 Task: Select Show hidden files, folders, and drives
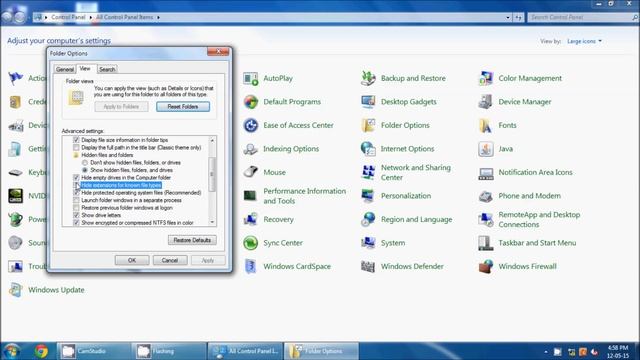(85, 170)
